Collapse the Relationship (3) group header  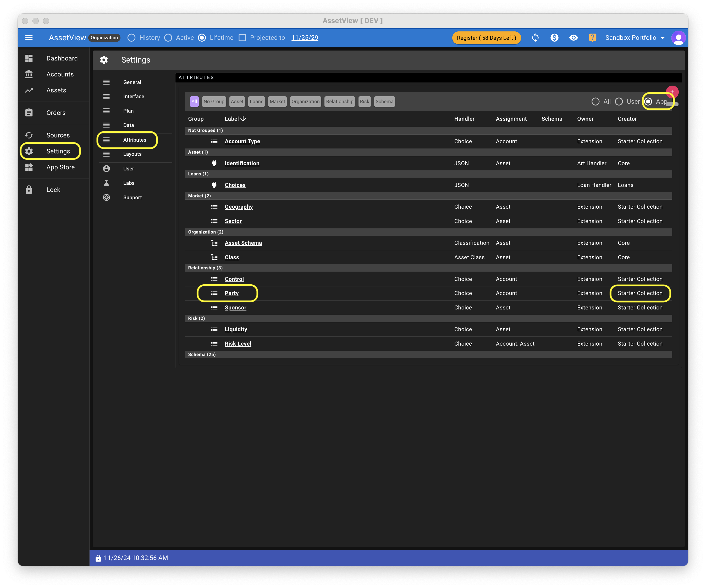pyautogui.click(x=428, y=268)
